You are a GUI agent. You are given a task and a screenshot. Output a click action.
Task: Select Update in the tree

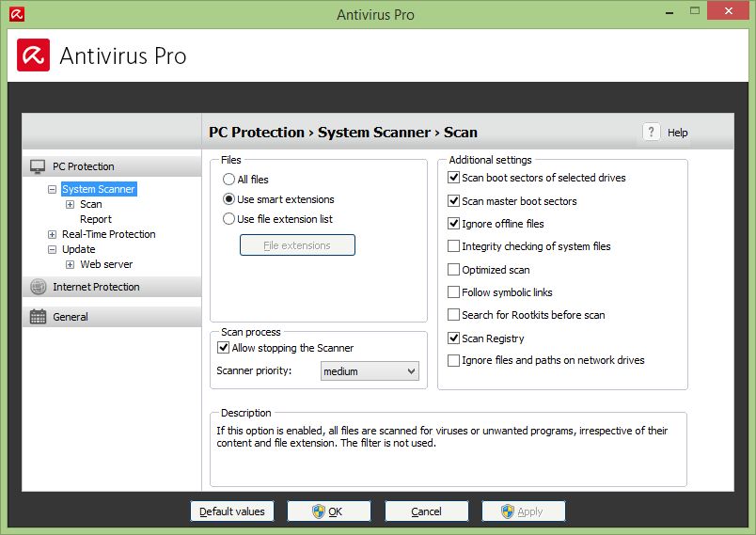pos(79,249)
